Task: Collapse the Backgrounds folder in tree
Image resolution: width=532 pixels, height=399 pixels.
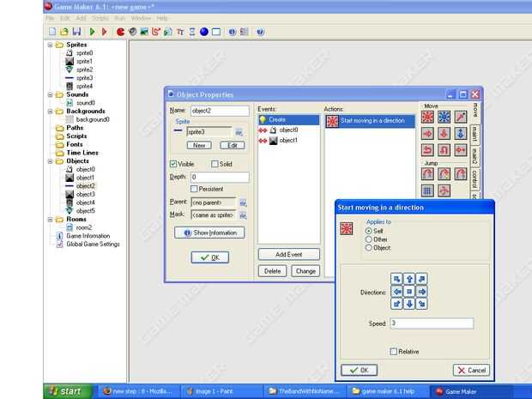Action: click(x=51, y=112)
